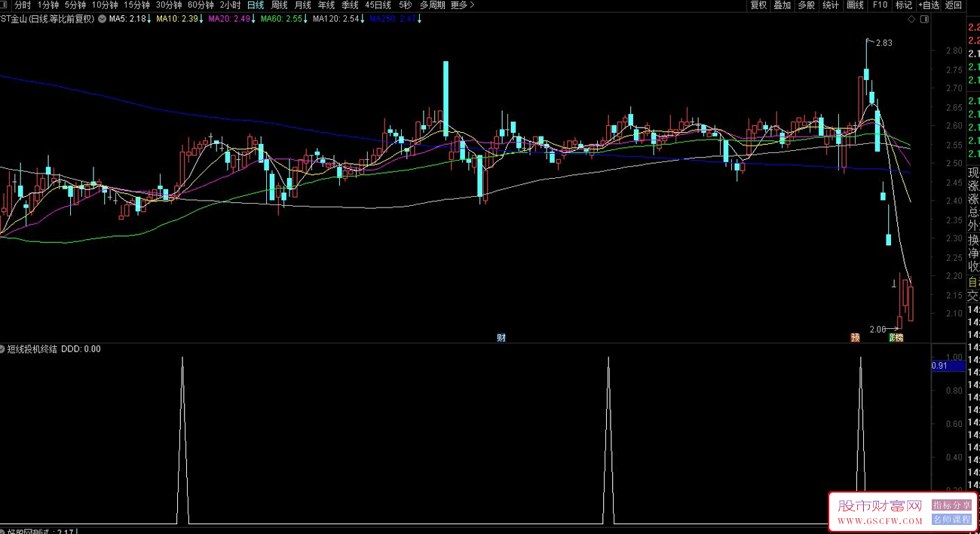Toggle the side panel layout icon
This screenshot has height=534, width=980.
pyautogui.click(x=924, y=19)
